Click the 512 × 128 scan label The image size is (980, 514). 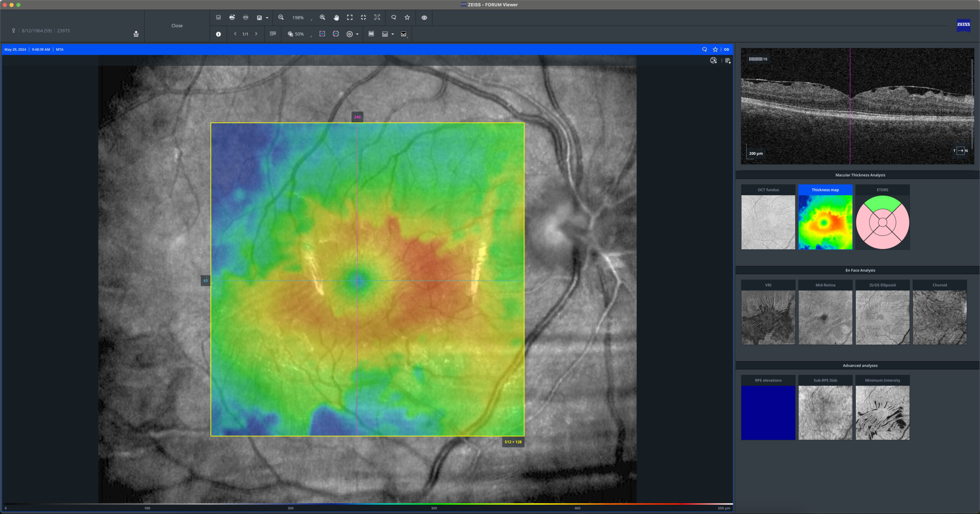coord(513,442)
